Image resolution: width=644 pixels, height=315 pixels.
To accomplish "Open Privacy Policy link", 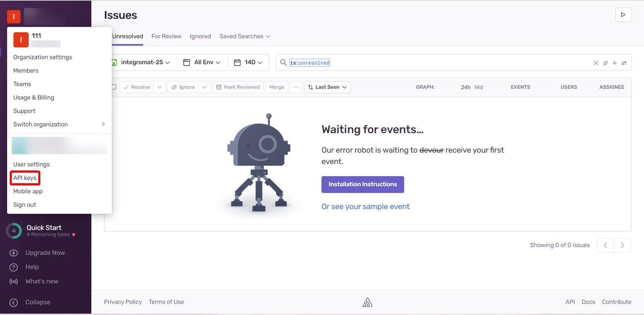I will click(123, 302).
